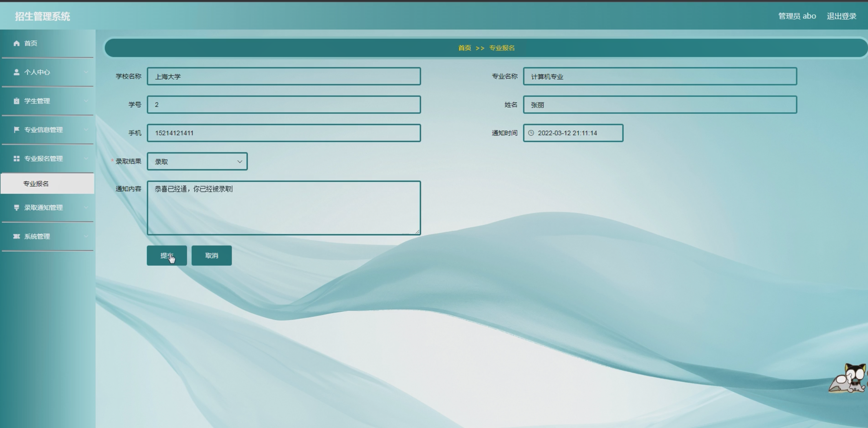Click the grid icon beside 专业报名管理

click(x=17, y=158)
